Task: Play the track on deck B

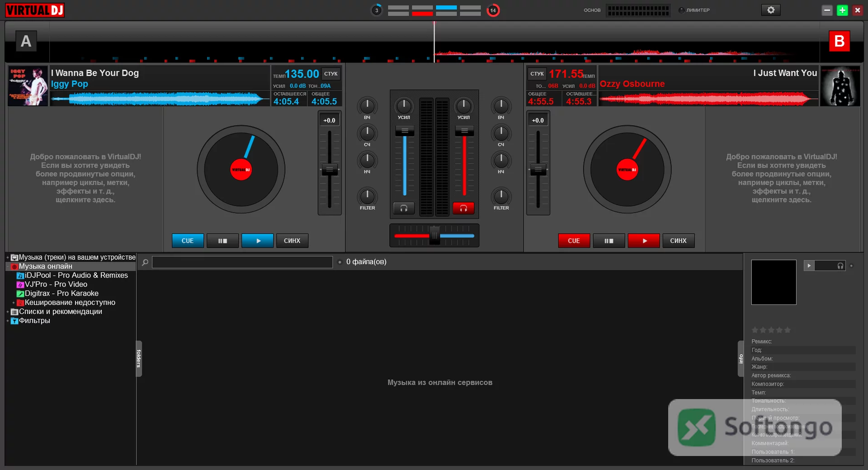Action: (644, 241)
